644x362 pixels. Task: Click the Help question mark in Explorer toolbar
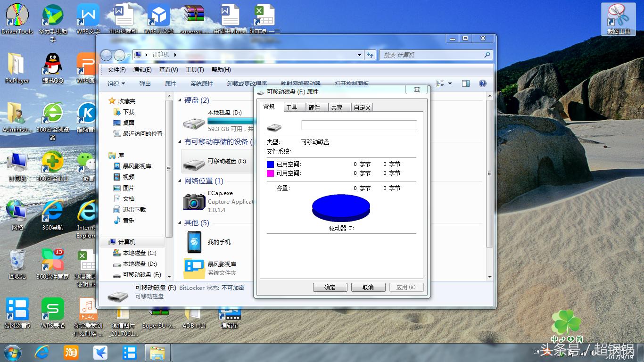tap(482, 83)
